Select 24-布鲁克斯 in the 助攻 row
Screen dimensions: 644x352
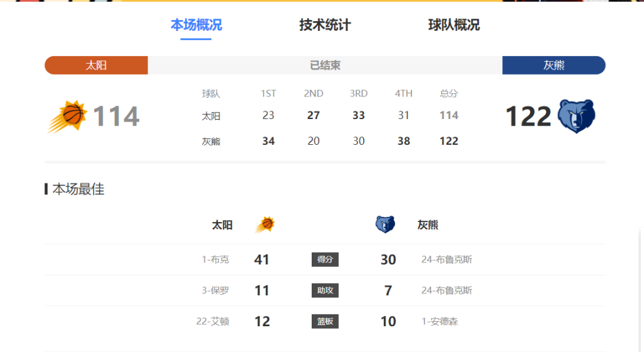pos(447,290)
